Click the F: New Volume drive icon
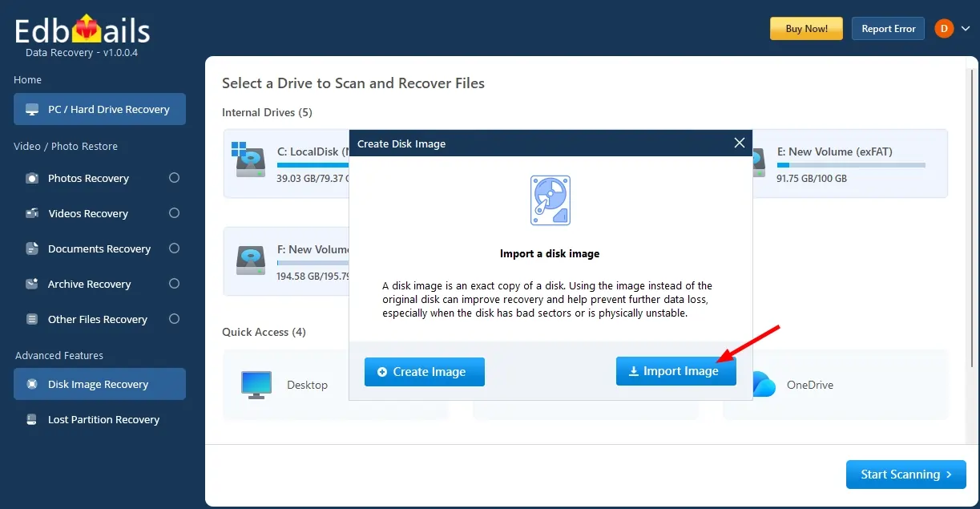Viewport: 980px width, 509px height. coord(251,260)
